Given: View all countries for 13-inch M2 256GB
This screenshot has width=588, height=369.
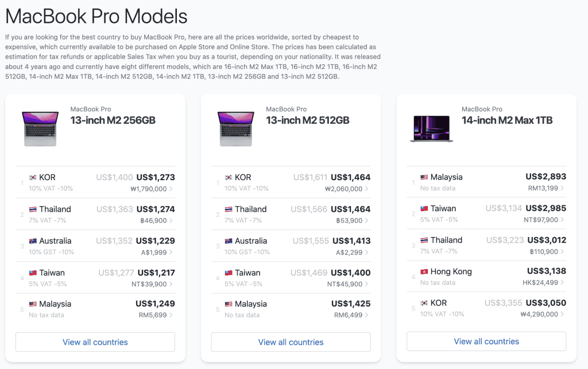Looking at the screenshot, I should [x=95, y=342].
